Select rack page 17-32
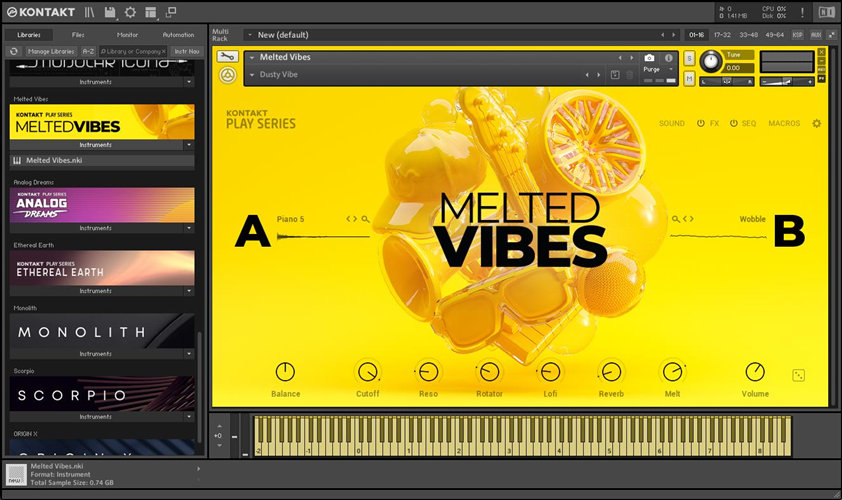Viewport: 842px width, 500px height. click(722, 35)
